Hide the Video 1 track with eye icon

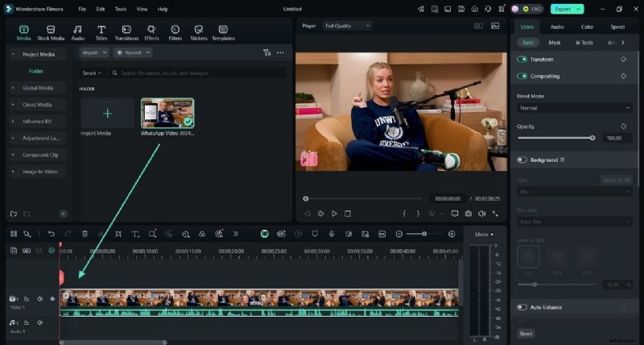(x=52, y=298)
